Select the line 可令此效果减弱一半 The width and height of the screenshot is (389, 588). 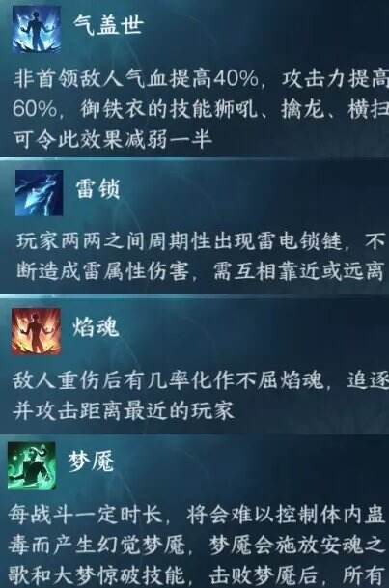pyautogui.click(x=113, y=139)
